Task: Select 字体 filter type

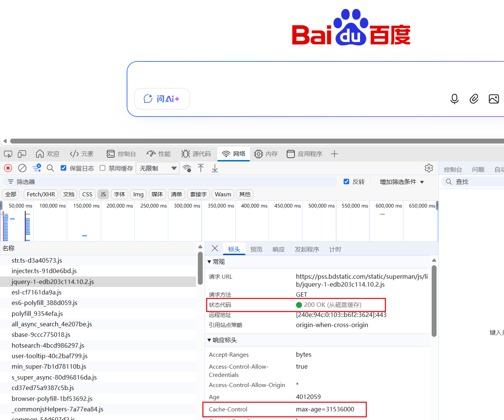Action: (x=120, y=194)
